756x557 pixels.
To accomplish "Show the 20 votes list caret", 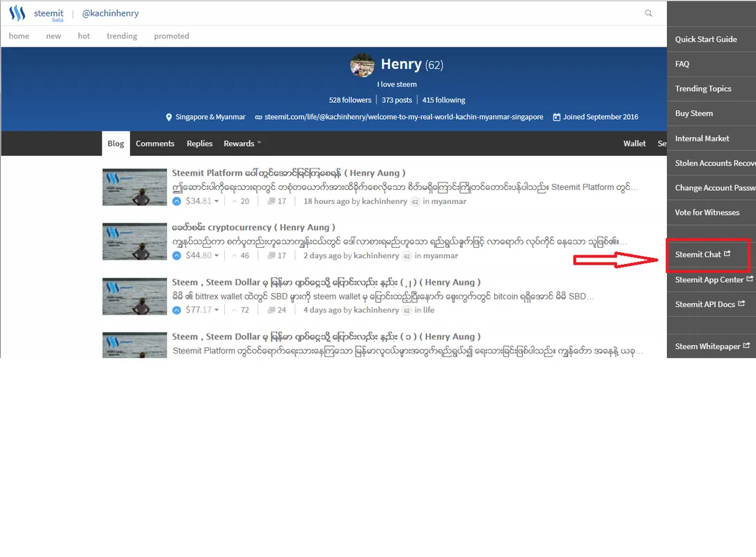I will (235, 201).
